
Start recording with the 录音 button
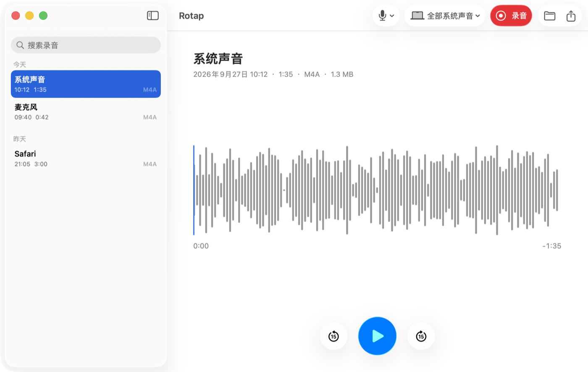511,16
